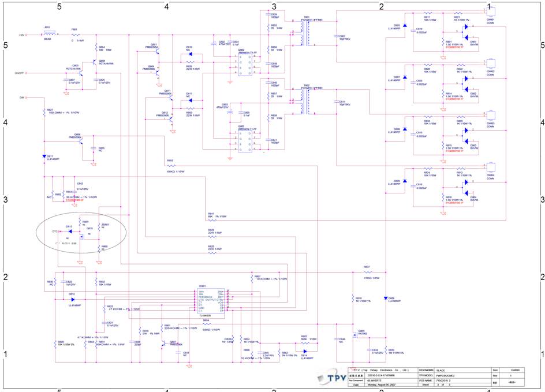
Task: Select the Q802 dual MOSFET package
Action: pyautogui.click(x=245, y=64)
